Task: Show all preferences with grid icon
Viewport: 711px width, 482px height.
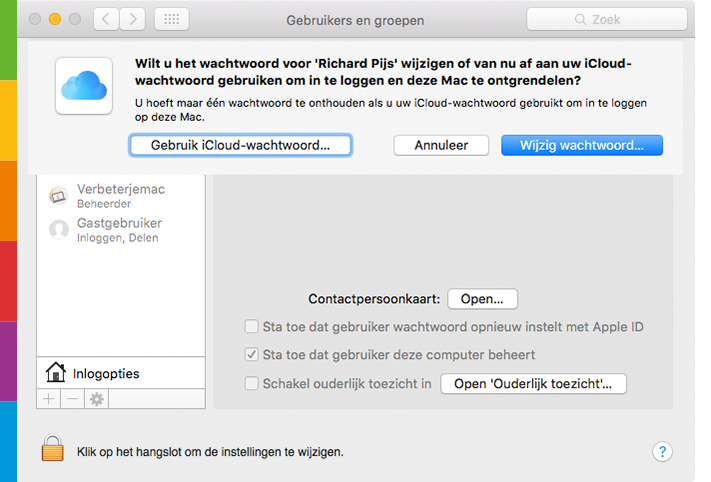Action: [x=171, y=19]
